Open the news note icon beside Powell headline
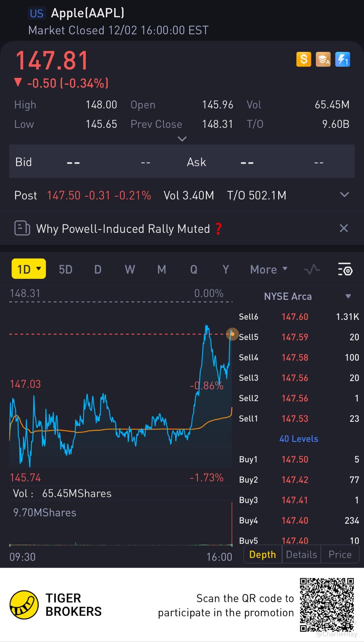The width and height of the screenshot is (364, 642). [x=22, y=228]
